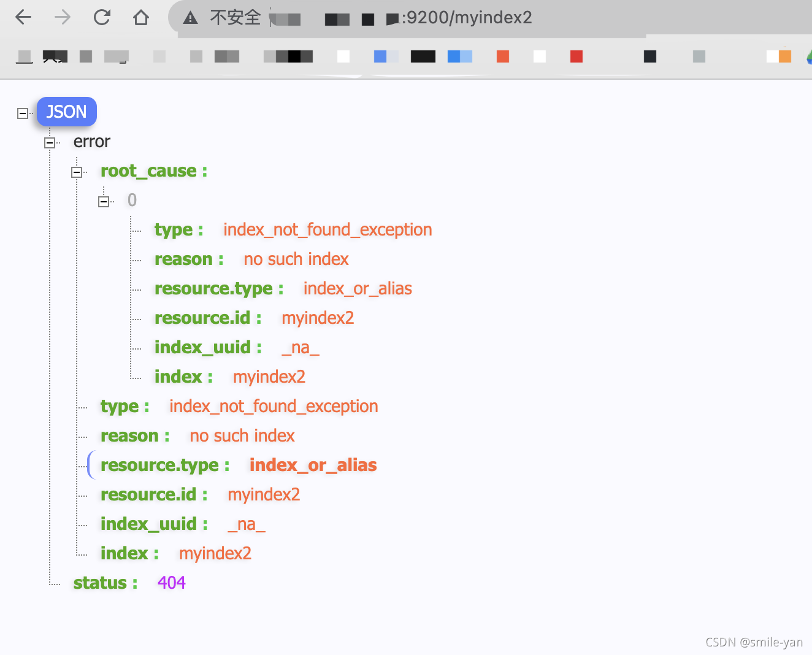Click error-level resource.id value myindex2
Screen dimensions: 812x655
(264, 495)
